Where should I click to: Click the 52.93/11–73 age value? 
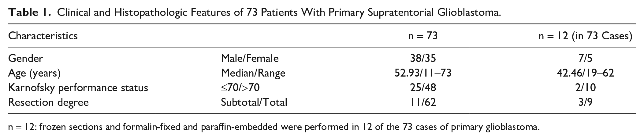tap(423, 73)
